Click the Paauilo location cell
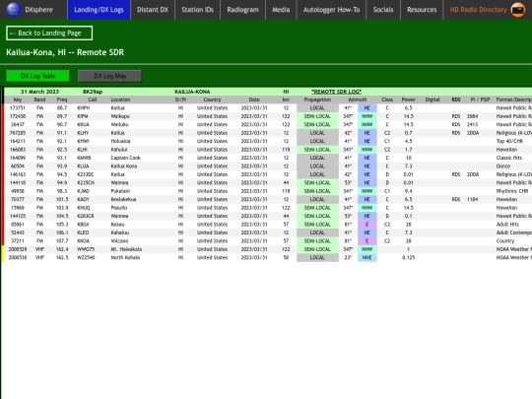This screenshot has width=532, height=399. [x=119, y=208]
